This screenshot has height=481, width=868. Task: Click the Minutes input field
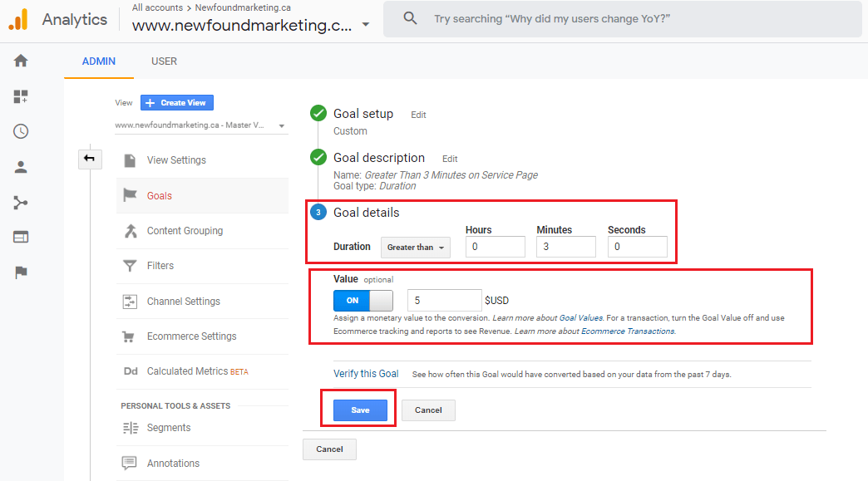[x=565, y=247]
